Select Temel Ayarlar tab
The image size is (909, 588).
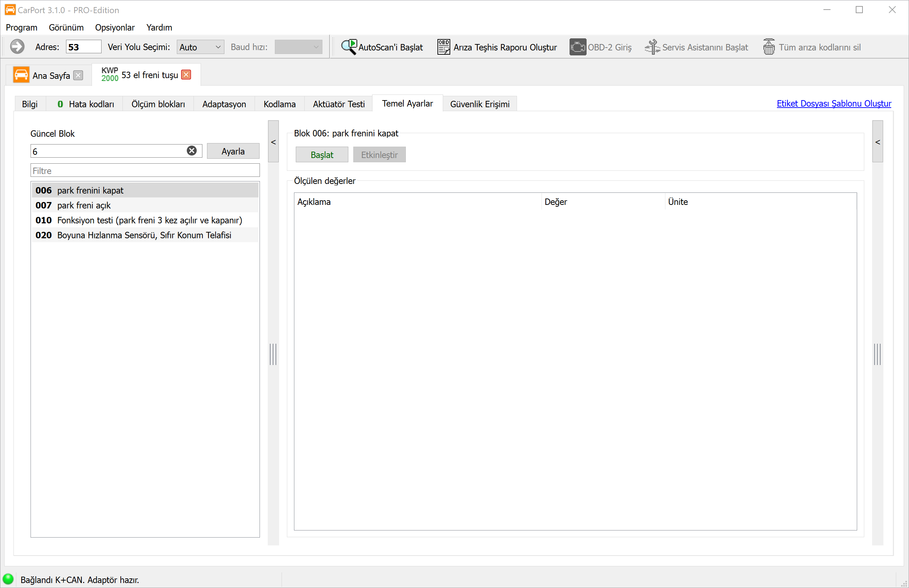point(407,103)
